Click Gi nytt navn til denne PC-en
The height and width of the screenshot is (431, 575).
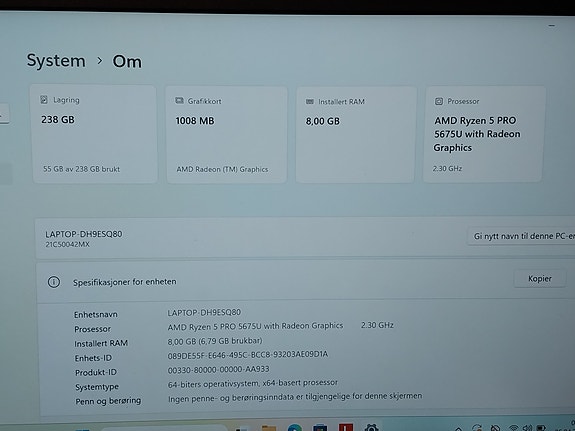point(522,236)
